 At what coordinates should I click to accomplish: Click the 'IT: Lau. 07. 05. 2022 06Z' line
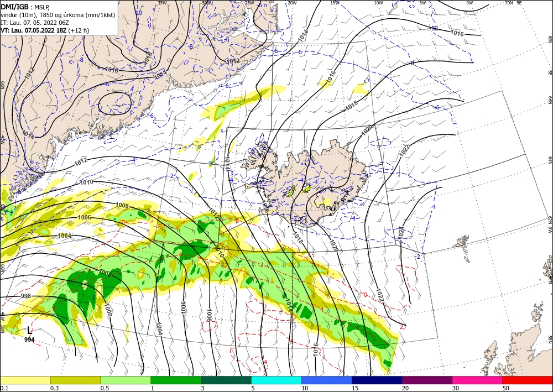tap(34, 23)
